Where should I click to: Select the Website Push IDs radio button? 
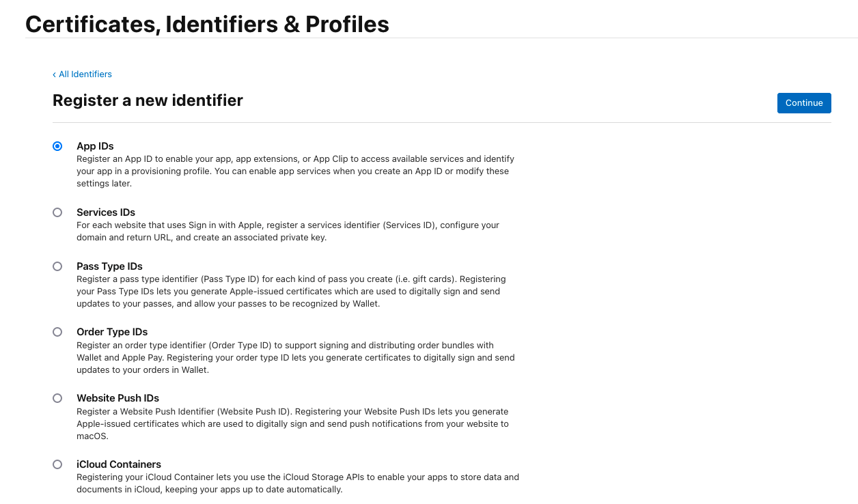pyautogui.click(x=57, y=398)
